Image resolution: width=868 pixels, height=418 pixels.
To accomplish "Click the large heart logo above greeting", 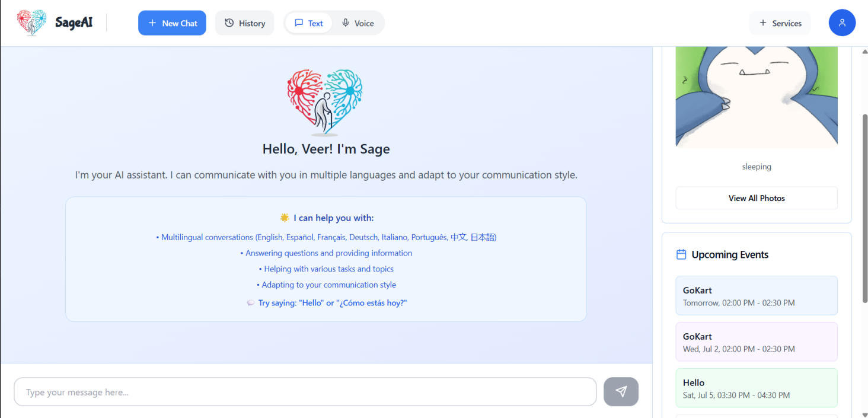I will tap(325, 103).
